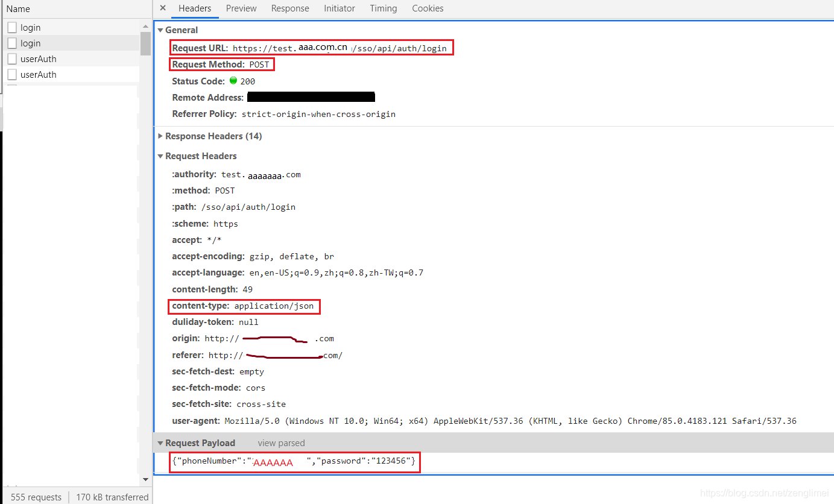Image resolution: width=834 pixels, height=504 pixels.
Task: Switch to the Preview tab
Action: pos(241,8)
